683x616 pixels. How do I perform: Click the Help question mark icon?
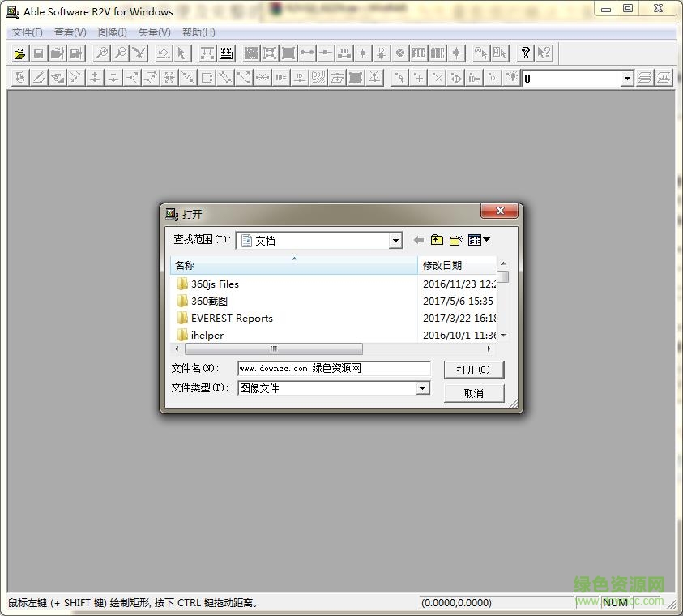527,53
